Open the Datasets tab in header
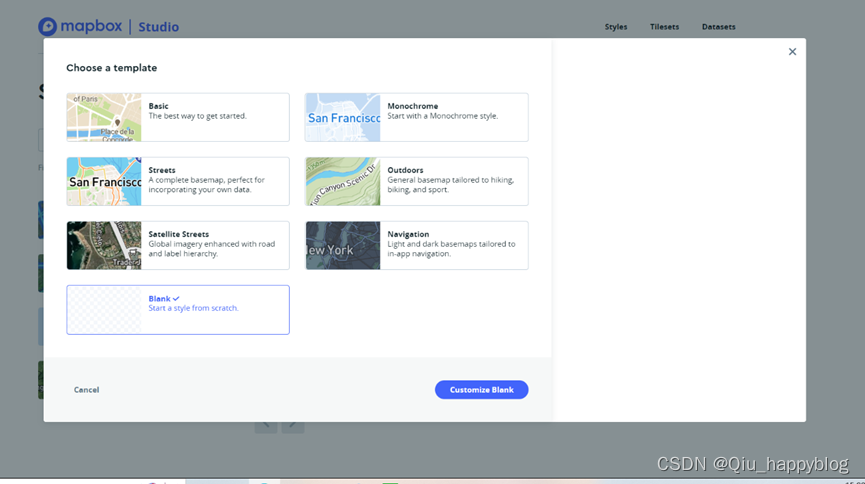 point(718,26)
